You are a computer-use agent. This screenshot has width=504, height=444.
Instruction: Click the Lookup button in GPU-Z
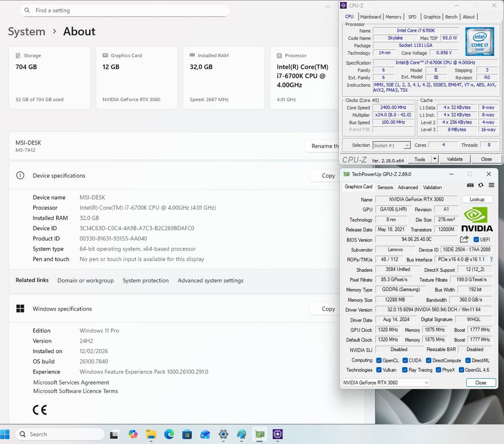click(x=477, y=199)
